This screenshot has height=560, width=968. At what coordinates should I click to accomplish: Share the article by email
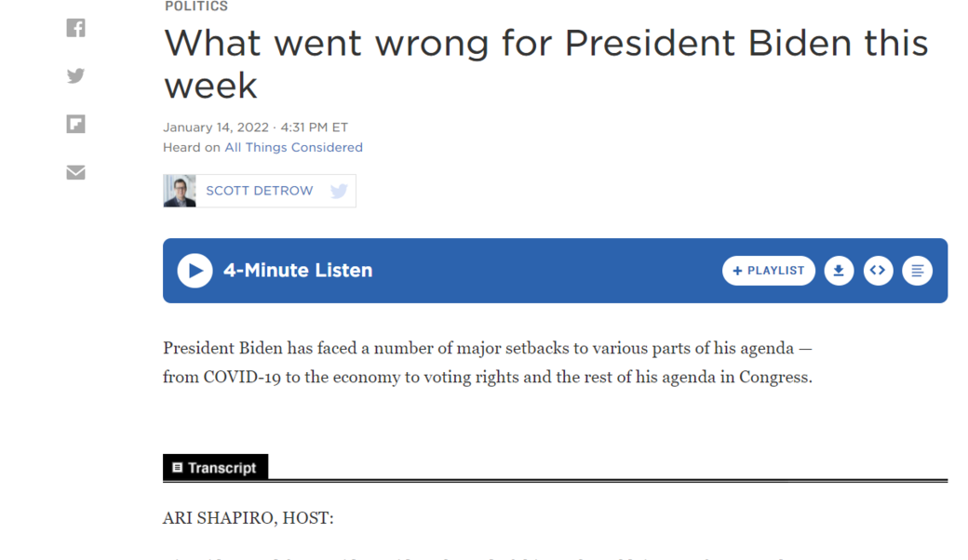tap(76, 172)
